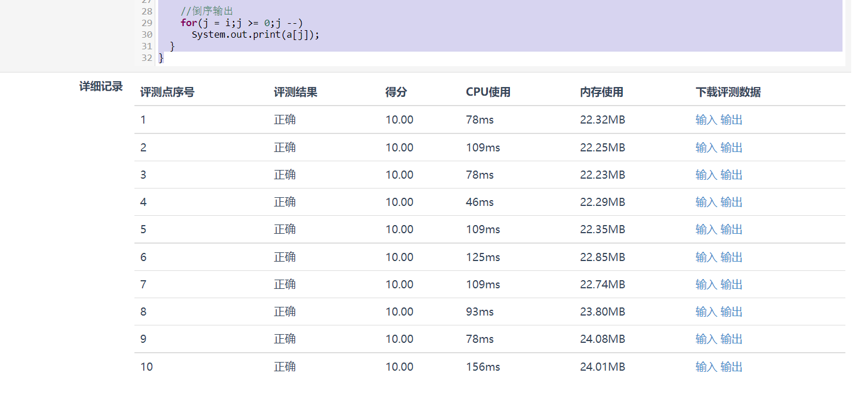The image size is (868, 402).
Task: Select the 评测点序号 column header
Action: coord(167,92)
